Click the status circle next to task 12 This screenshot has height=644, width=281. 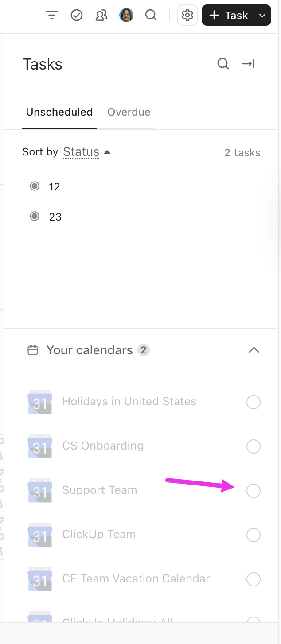34,186
